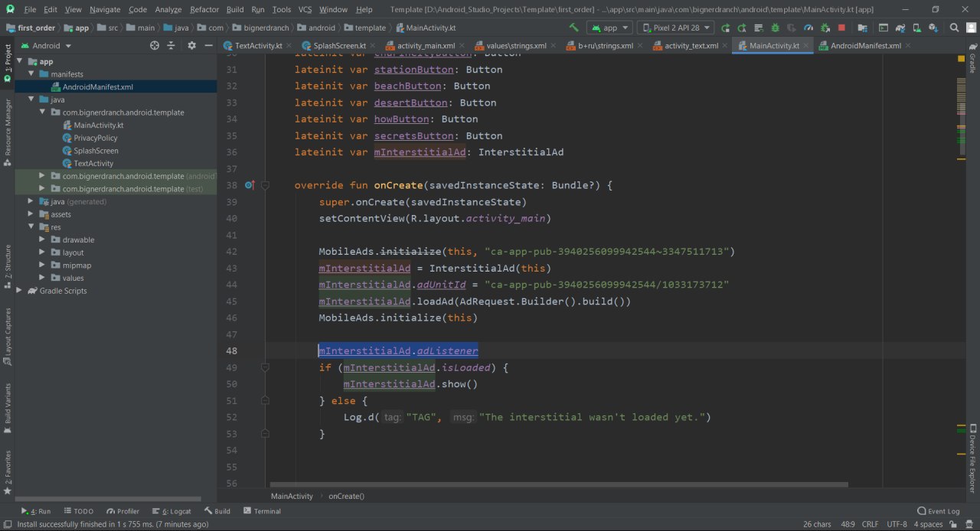Open the Android project view dropdown
This screenshot has width=980, height=531.
click(x=46, y=46)
